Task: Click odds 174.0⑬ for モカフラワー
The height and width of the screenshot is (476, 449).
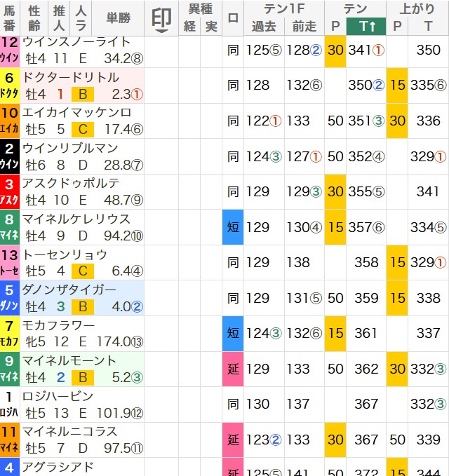Action: (x=120, y=342)
